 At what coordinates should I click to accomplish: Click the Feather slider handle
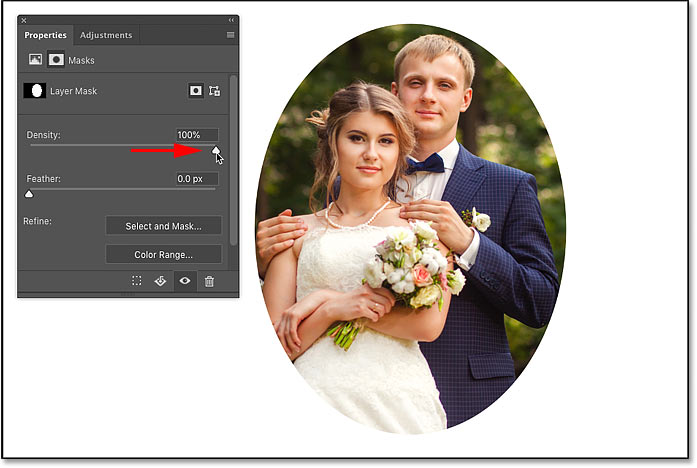click(29, 194)
